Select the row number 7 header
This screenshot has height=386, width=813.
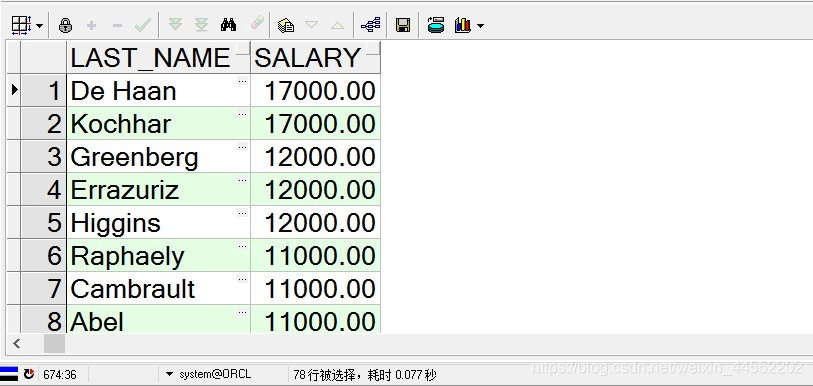pyautogui.click(x=44, y=288)
